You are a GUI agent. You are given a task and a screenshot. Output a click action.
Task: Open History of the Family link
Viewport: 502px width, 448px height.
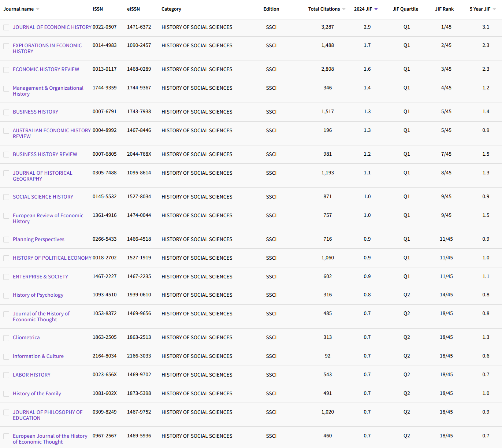[37, 393]
